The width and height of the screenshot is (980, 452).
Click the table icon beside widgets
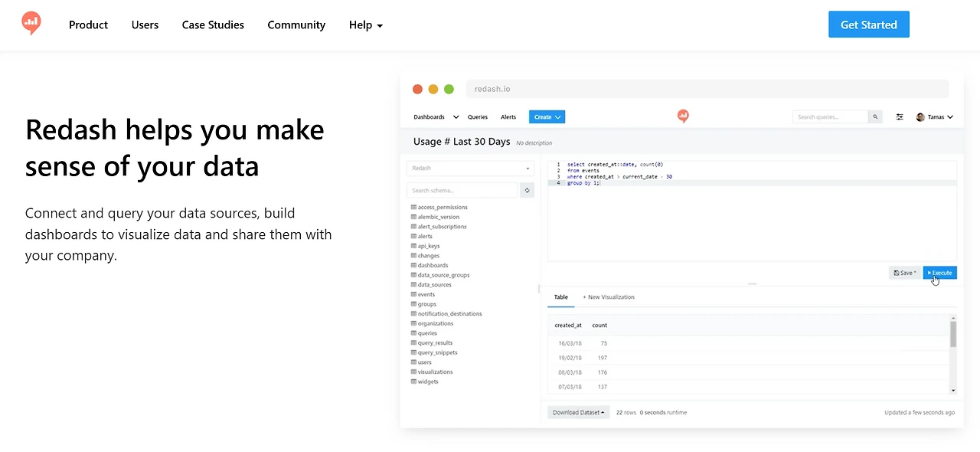pyautogui.click(x=413, y=382)
